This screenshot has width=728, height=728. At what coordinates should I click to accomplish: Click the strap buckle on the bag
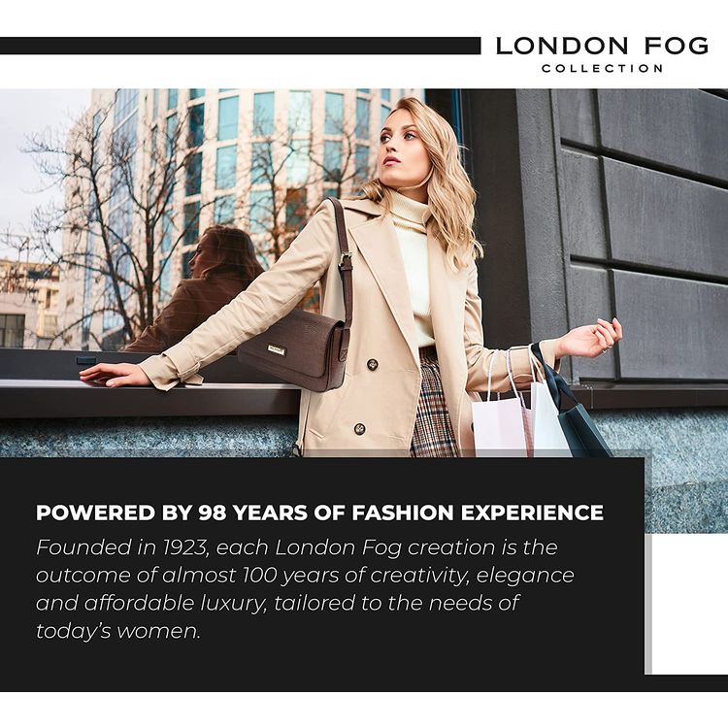pyautogui.click(x=345, y=261)
